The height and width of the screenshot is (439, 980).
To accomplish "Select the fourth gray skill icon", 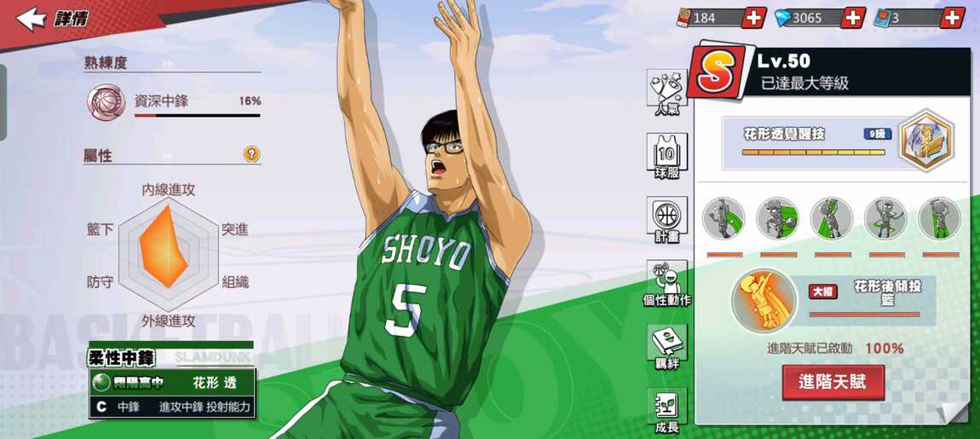I will click(x=885, y=219).
